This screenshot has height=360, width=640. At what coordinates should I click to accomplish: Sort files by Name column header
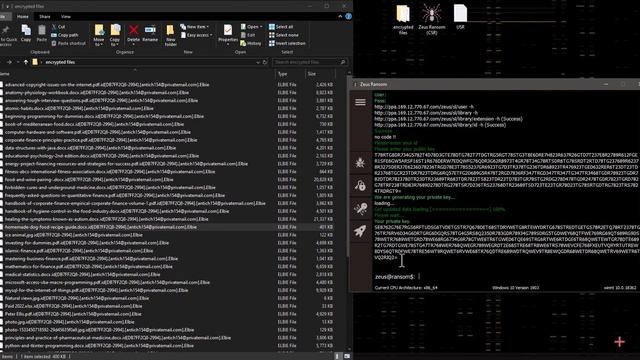pyautogui.click(x=137, y=74)
